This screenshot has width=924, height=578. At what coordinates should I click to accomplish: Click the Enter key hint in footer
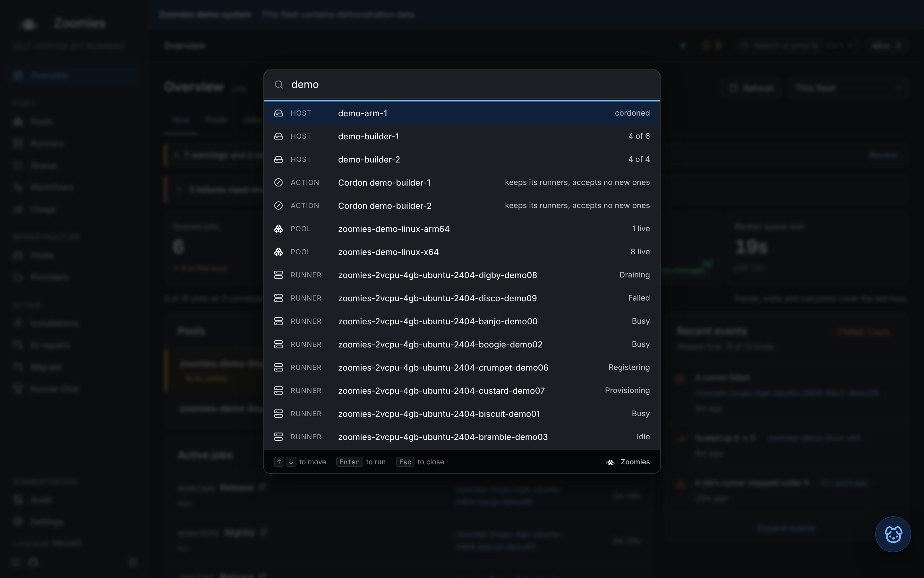click(x=349, y=462)
